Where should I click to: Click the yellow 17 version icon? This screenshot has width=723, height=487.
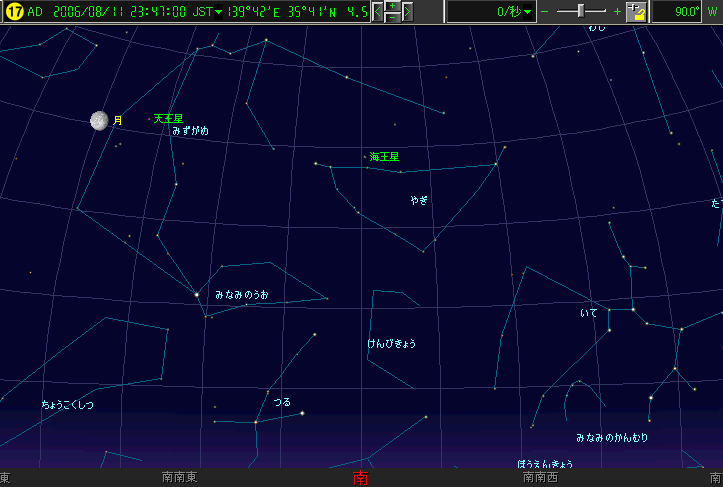14,12
